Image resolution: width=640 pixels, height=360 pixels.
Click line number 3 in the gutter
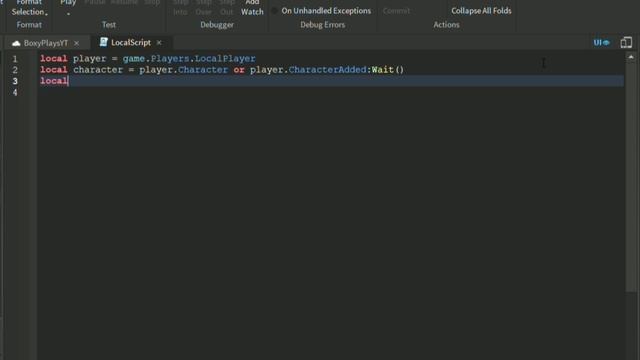(x=15, y=81)
